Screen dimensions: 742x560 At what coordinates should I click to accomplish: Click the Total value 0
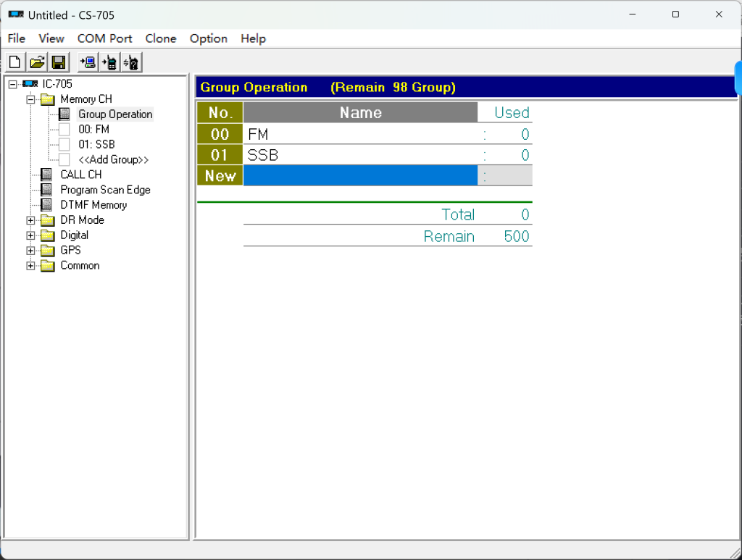pyautogui.click(x=525, y=214)
